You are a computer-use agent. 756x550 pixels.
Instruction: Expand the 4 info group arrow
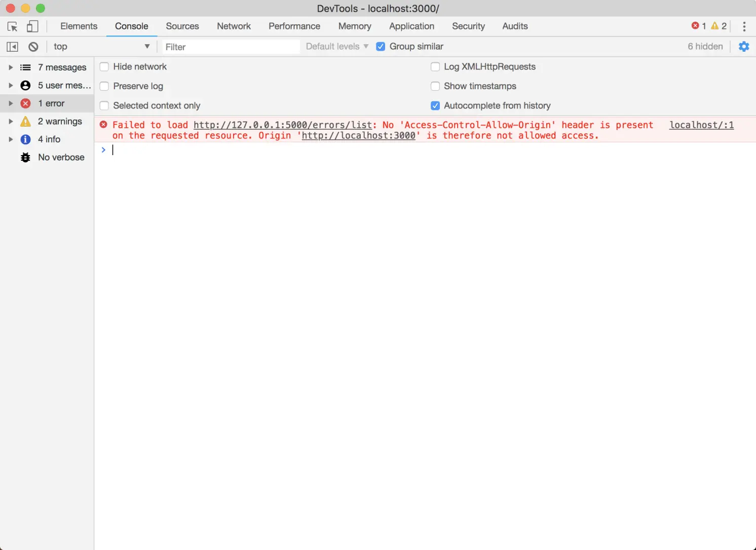(11, 139)
